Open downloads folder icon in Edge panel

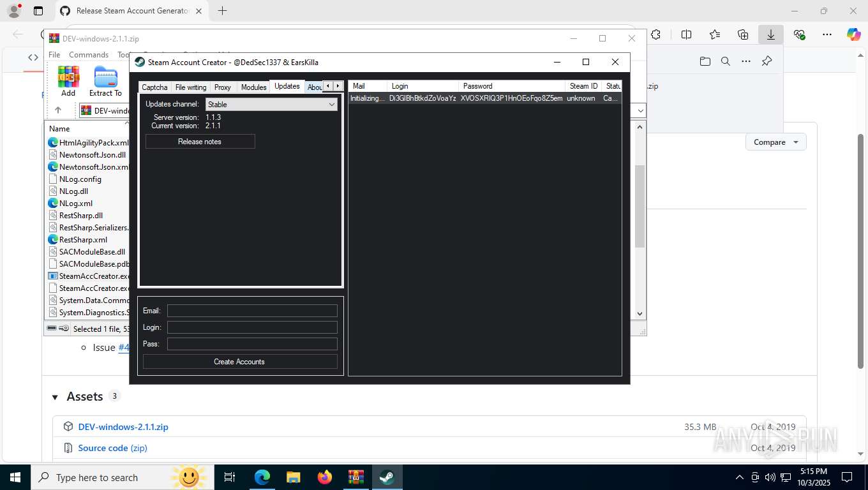705,61
